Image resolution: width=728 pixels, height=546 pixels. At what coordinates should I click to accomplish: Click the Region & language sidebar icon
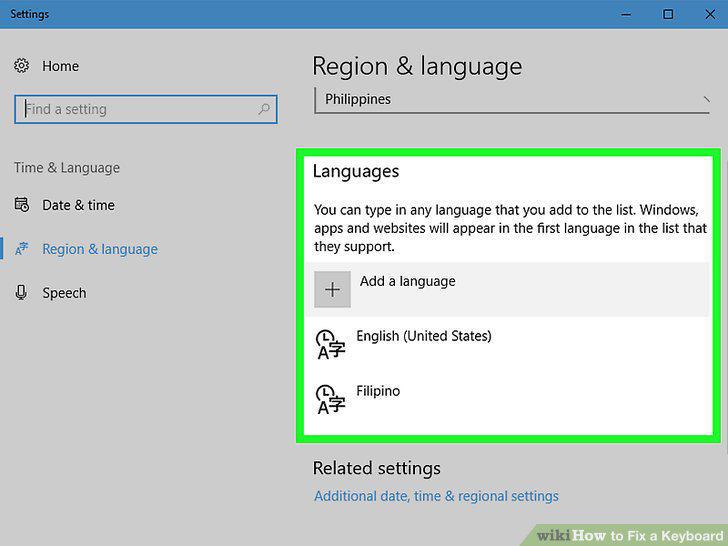[21, 248]
